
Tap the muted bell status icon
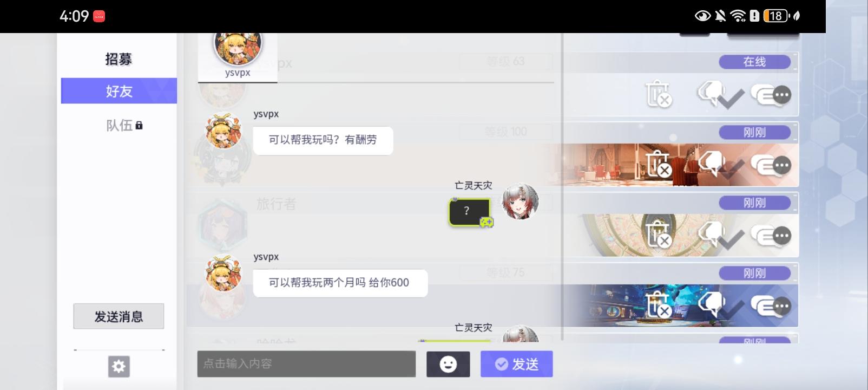point(720,16)
